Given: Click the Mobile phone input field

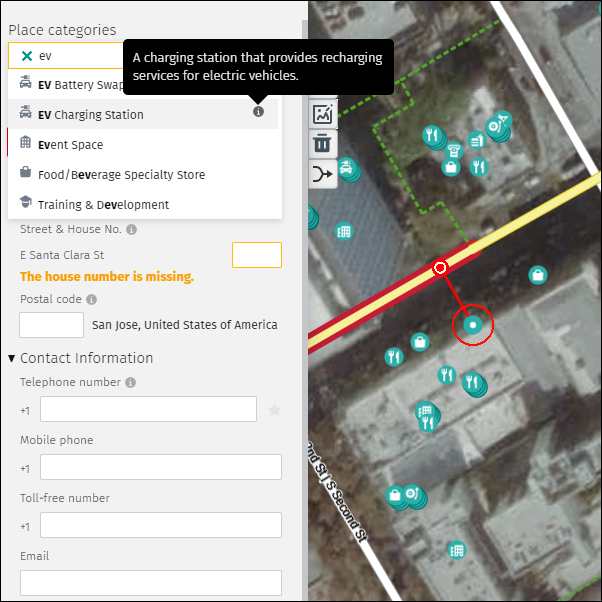Looking at the screenshot, I should 161,467.
